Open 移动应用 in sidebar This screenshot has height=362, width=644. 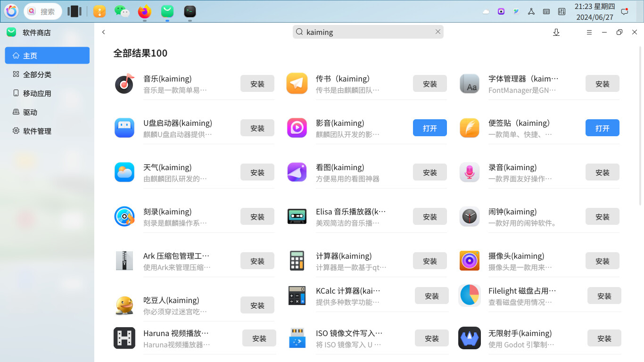coord(47,93)
